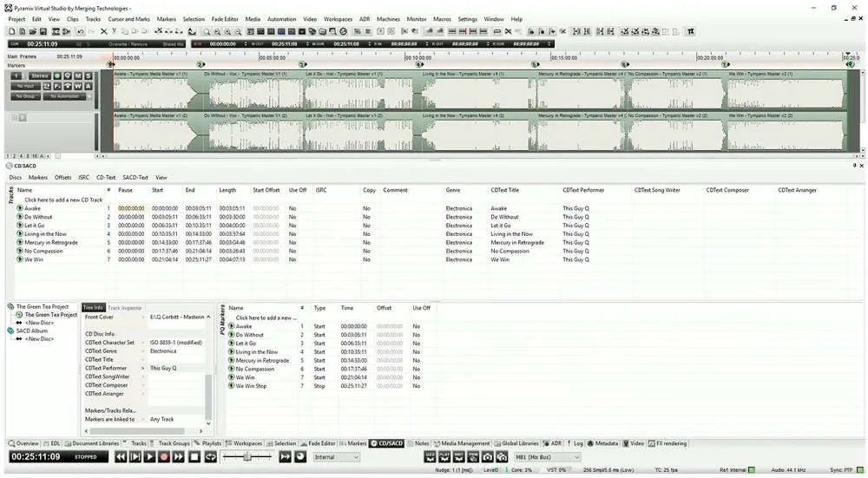Open the Automation menu

pyautogui.click(x=282, y=19)
